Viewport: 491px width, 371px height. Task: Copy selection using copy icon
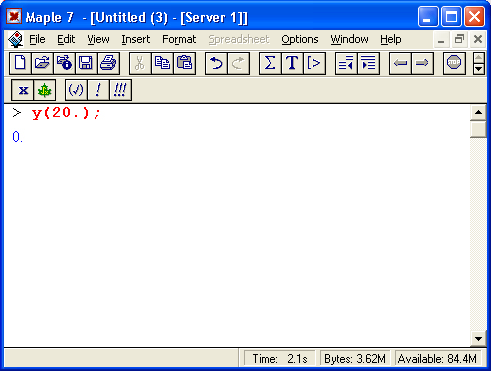click(162, 63)
